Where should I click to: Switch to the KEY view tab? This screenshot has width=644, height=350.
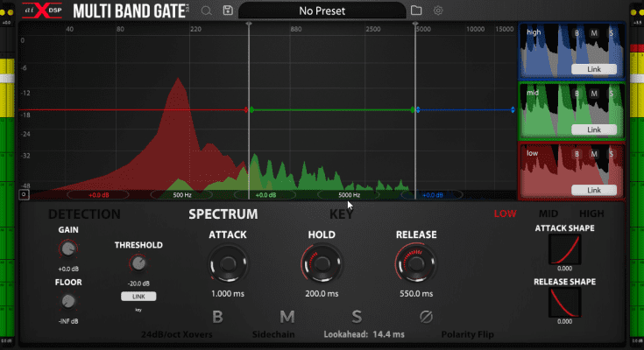(x=342, y=213)
